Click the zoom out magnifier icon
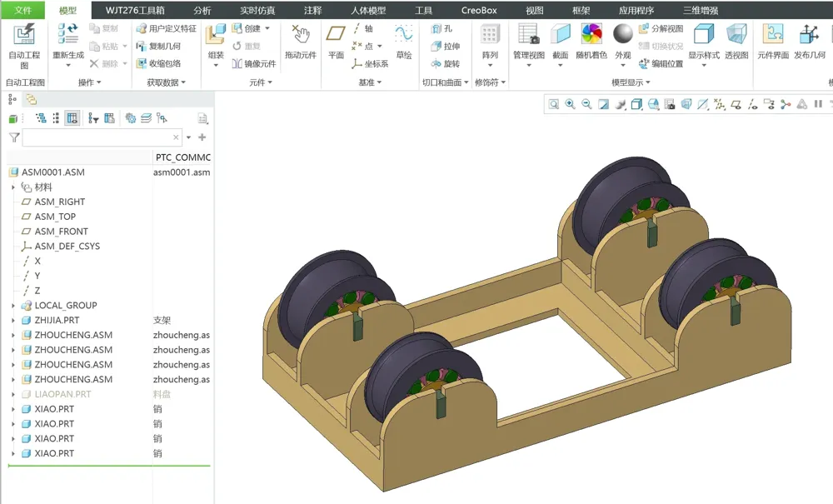Image resolution: width=833 pixels, height=504 pixels. tap(586, 104)
